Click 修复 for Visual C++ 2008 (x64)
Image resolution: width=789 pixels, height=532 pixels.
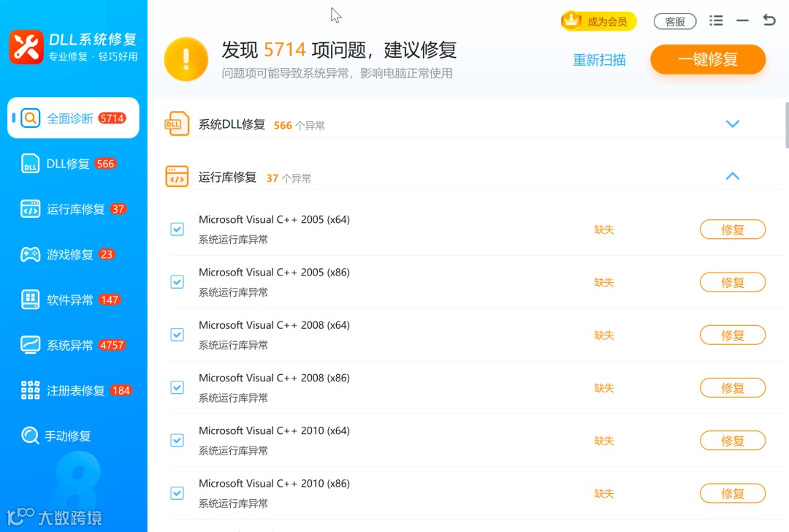(733, 335)
